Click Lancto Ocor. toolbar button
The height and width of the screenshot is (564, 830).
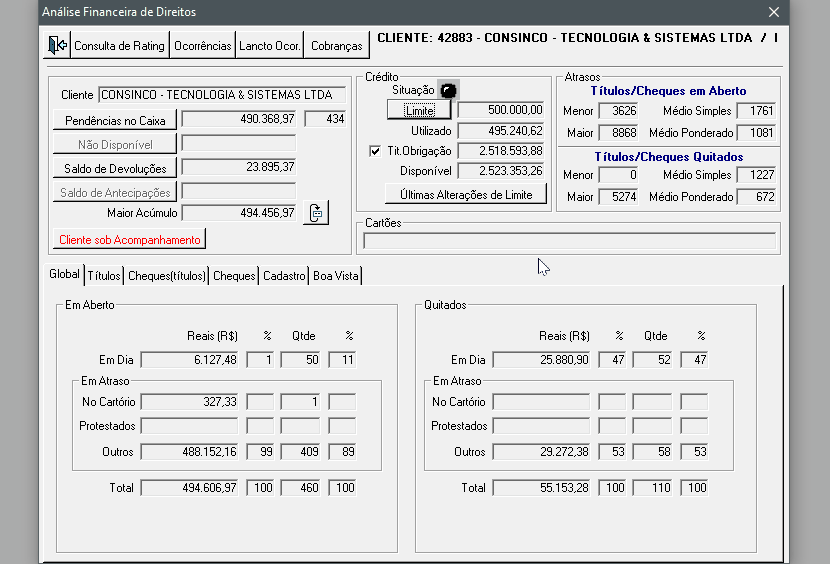[269, 46]
